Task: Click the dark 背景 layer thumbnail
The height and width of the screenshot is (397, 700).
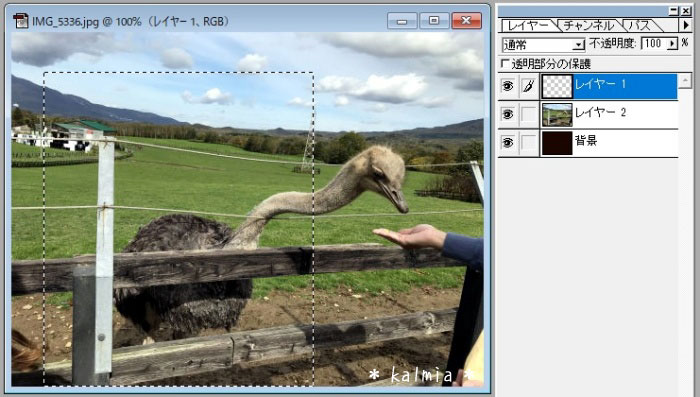Action: pos(557,143)
